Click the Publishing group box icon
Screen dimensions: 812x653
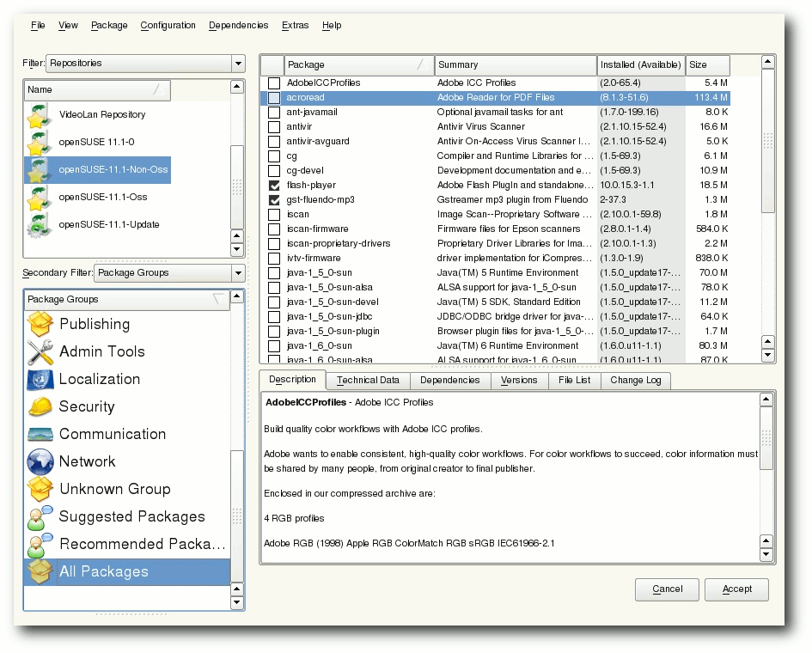40,324
